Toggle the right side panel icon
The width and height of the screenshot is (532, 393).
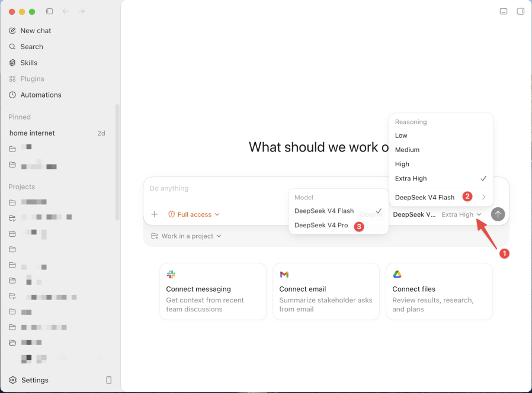coord(521,11)
